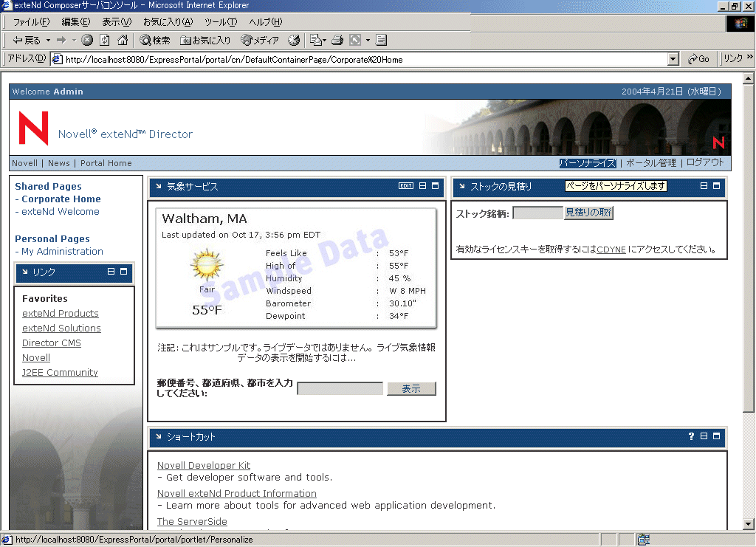Viewport: 756px width, 547px height.
Task: Open the 表示 menu
Action: (117, 22)
